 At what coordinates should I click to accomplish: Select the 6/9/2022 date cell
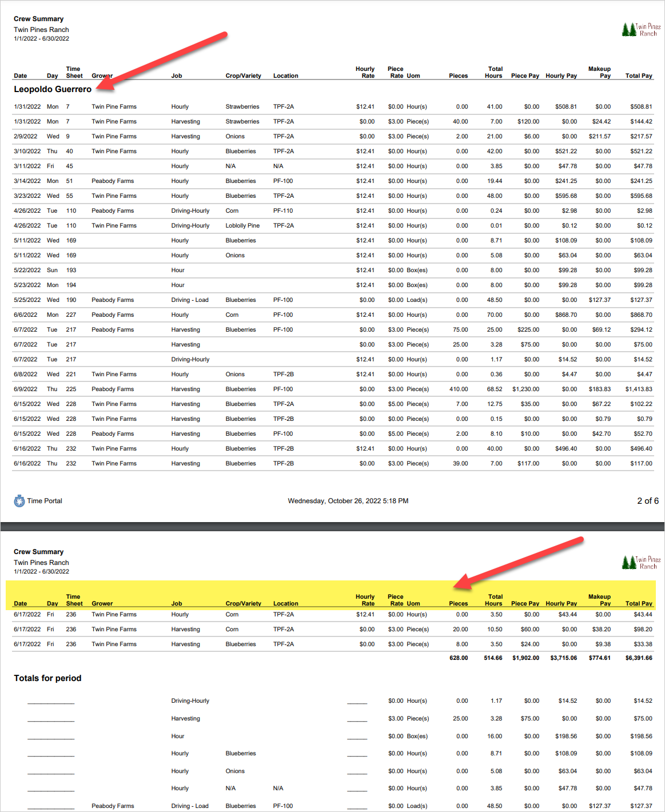coord(26,389)
